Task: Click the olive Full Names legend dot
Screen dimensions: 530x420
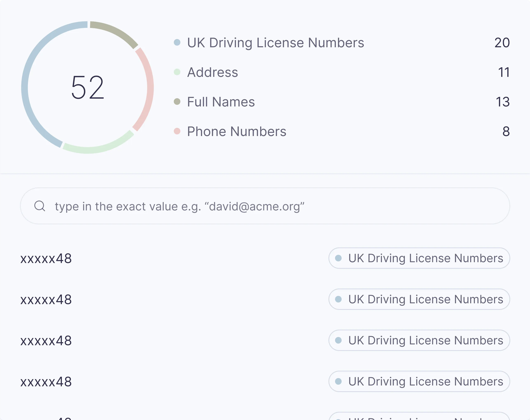Action: pyautogui.click(x=177, y=102)
